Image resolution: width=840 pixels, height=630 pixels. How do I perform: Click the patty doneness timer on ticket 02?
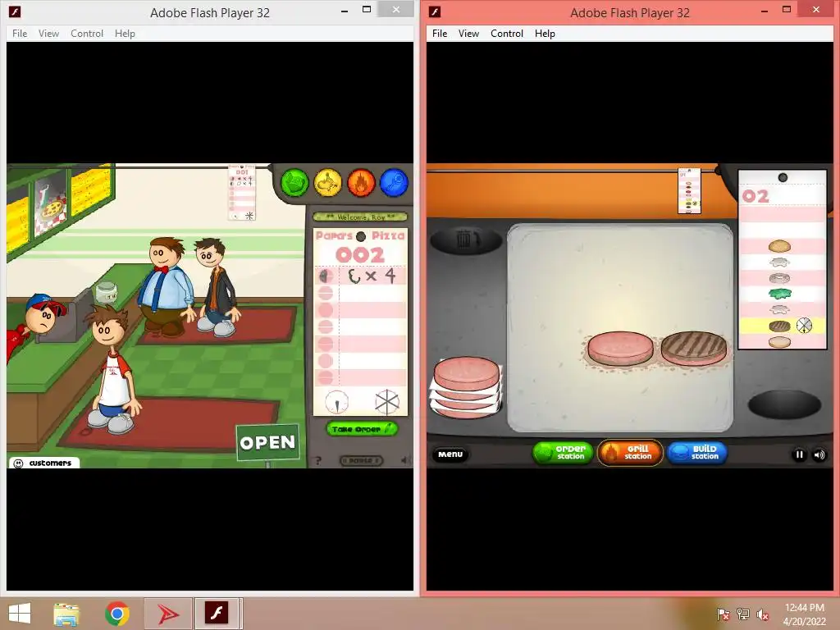[x=804, y=325]
